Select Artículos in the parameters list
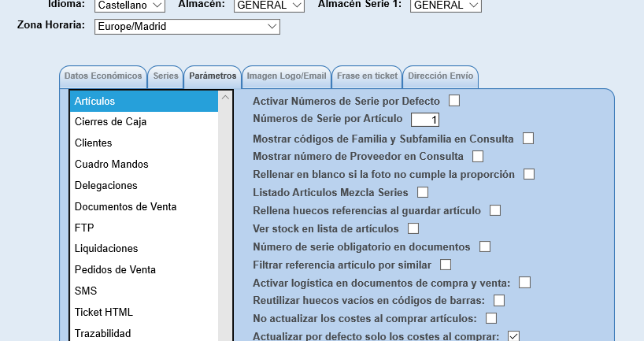This screenshot has width=644, height=341. pyautogui.click(x=144, y=101)
